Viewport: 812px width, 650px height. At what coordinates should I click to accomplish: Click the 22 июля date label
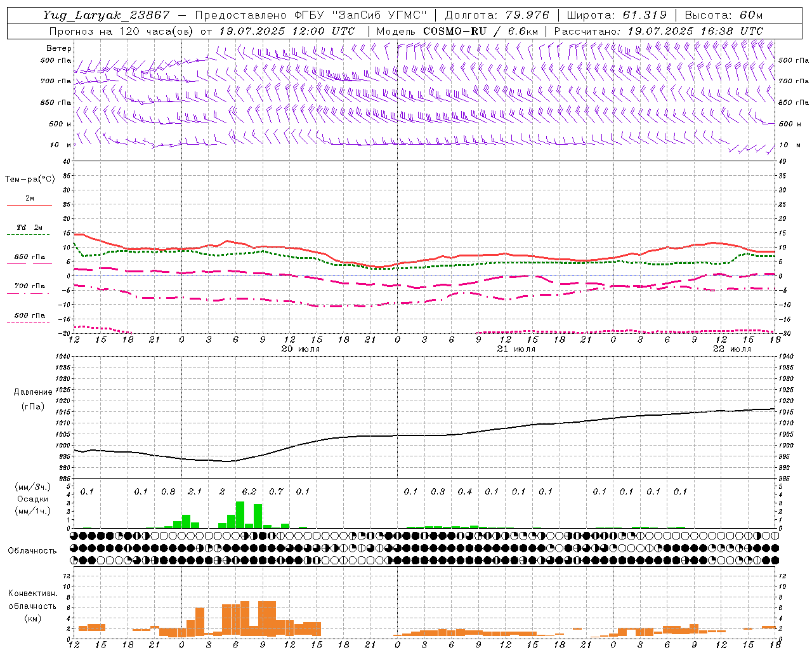[732, 349]
